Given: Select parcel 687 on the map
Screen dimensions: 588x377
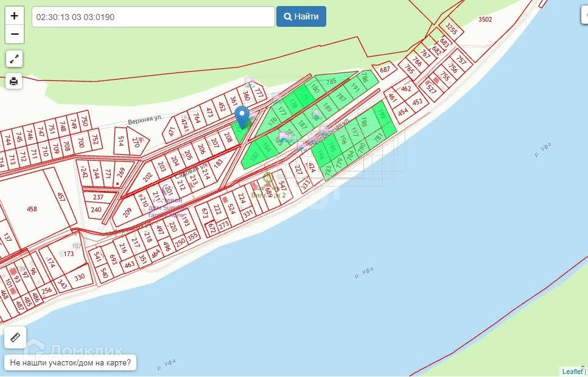Looking at the screenshot, I should tap(385, 70).
